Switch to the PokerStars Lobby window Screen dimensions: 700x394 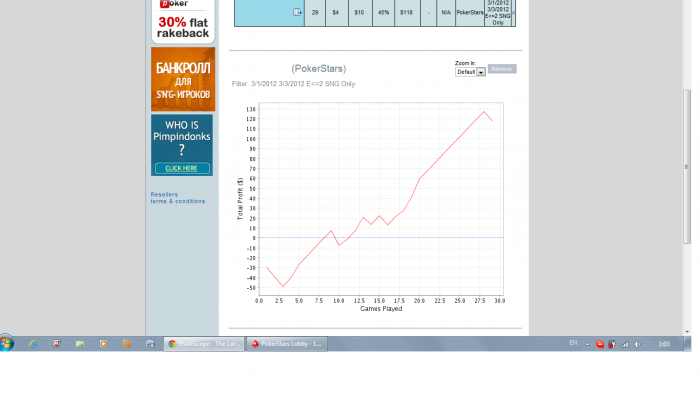point(287,344)
